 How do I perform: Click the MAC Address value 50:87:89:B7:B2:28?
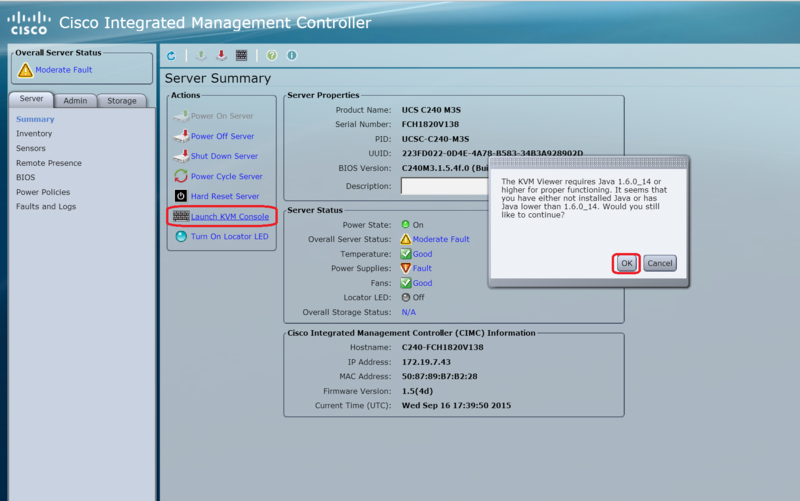(x=439, y=376)
